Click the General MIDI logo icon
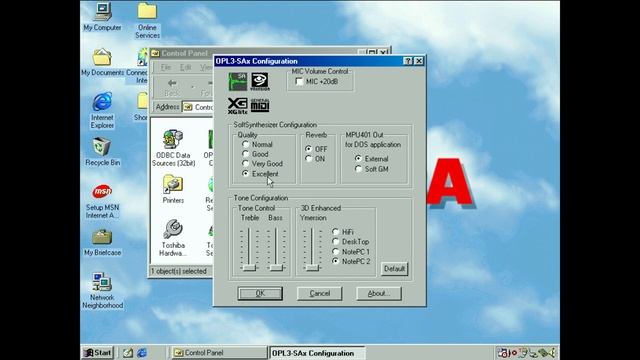 coord(260,105)
